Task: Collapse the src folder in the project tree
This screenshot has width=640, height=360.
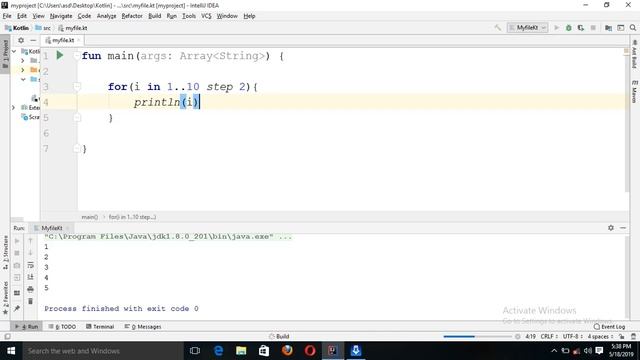Action: 23,79
